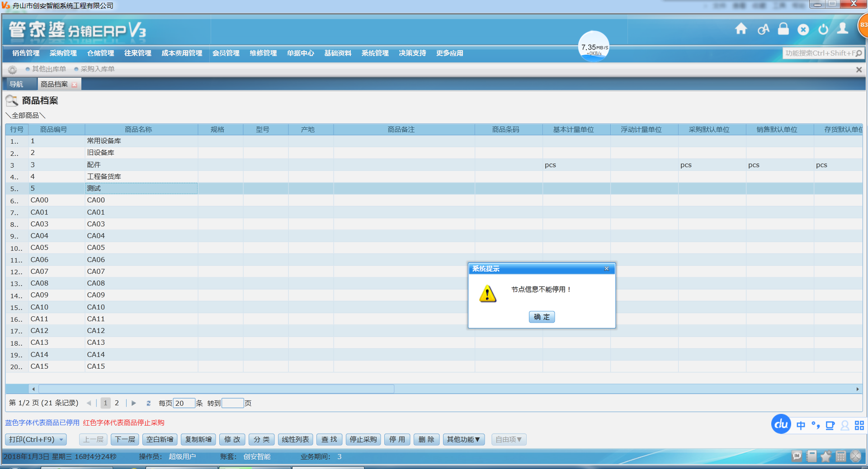Click the horizontal scrollbar thumb

click(216, 389)
